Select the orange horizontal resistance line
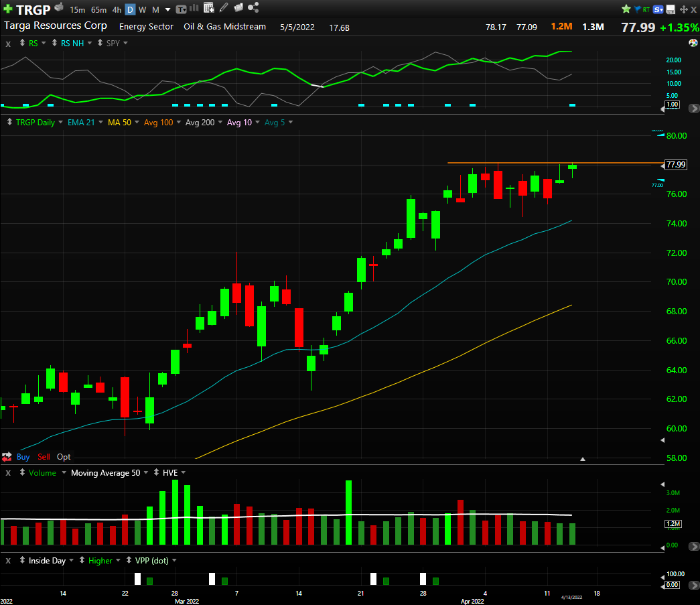The image size is (700, 605). click(x=556, y=163)
